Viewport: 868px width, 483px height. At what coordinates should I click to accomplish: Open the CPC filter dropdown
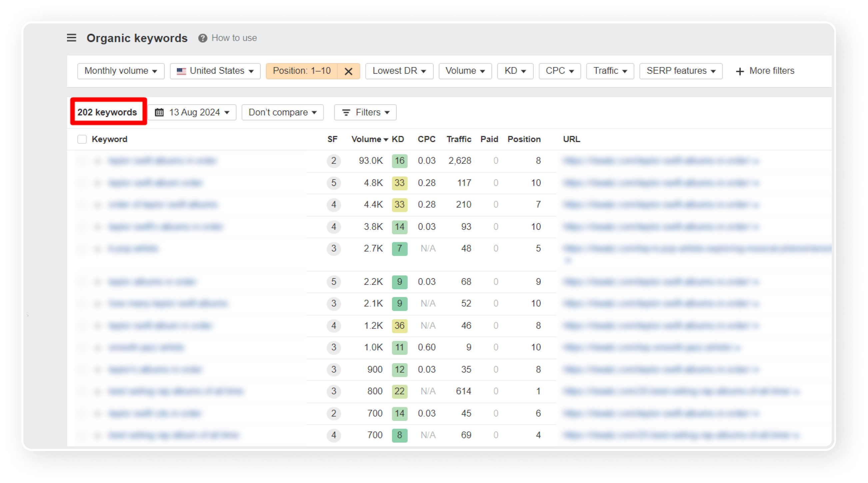559,71
